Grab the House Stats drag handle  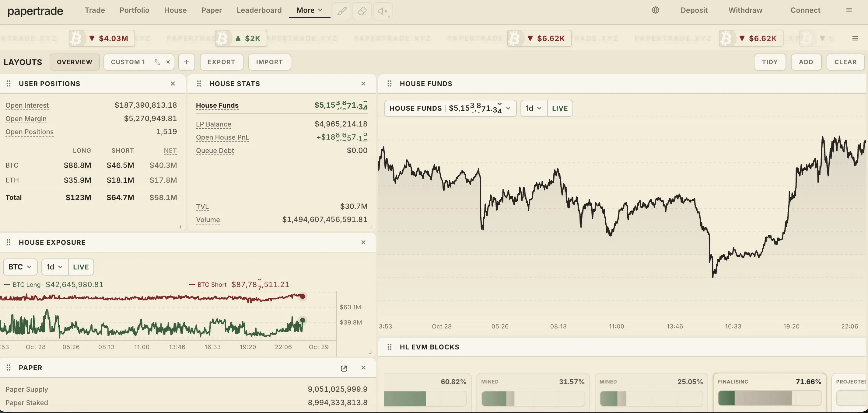tap(199, 83)
